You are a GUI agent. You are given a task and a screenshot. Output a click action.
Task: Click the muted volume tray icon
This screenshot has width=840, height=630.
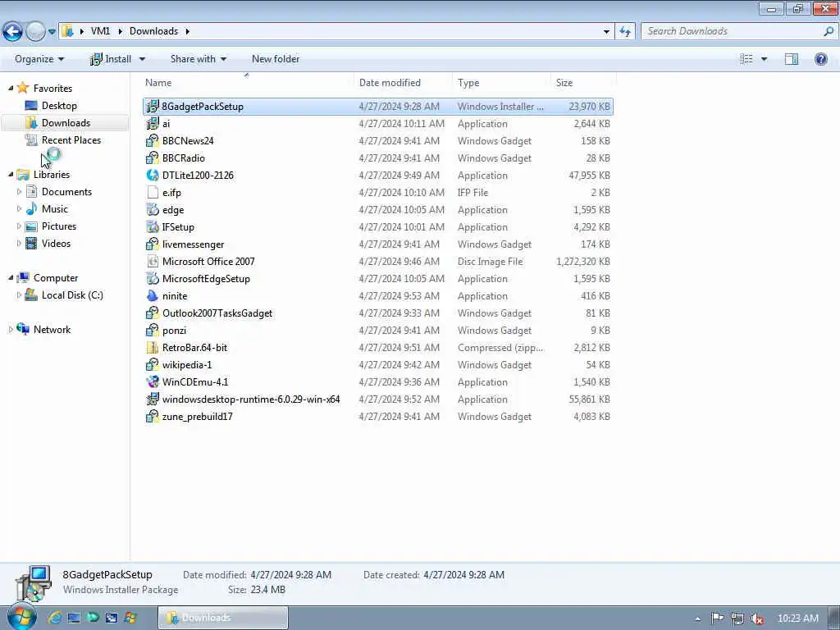click(757, 619)
